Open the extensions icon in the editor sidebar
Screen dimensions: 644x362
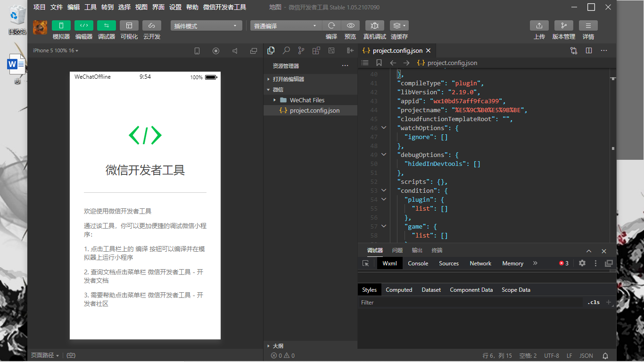pos(316,50)
